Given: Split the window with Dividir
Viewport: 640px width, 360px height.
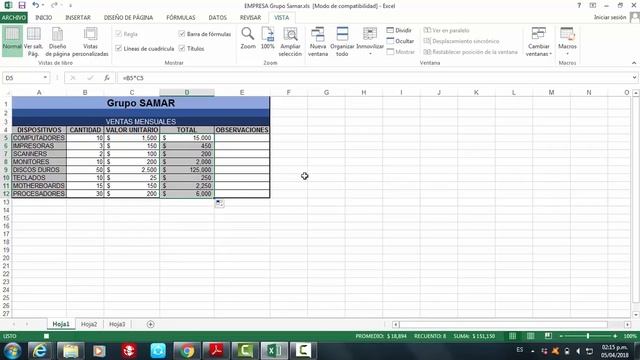Looking at the screenshot, I should pyautogui.click(x=399, y=30).
